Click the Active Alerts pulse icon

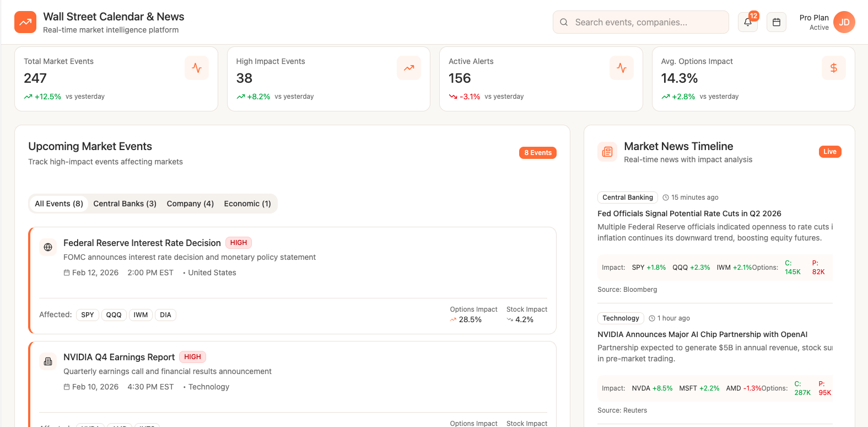click(622, 68)
